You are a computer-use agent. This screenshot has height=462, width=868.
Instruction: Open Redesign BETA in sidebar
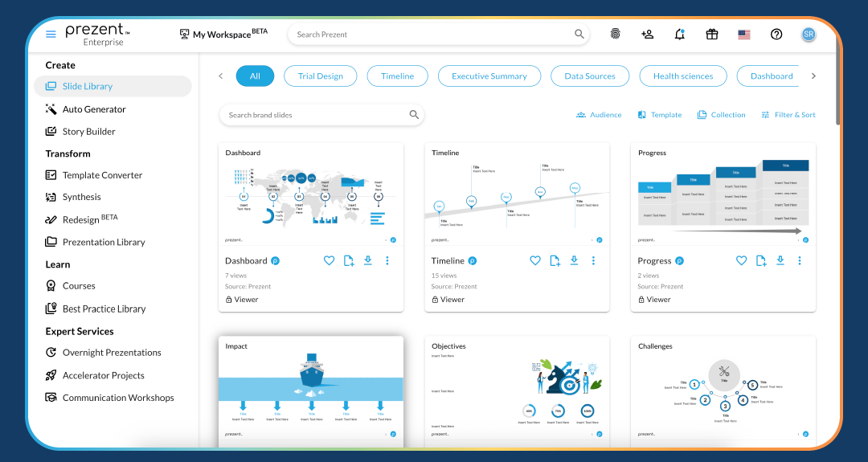click(x=81, y=219)
